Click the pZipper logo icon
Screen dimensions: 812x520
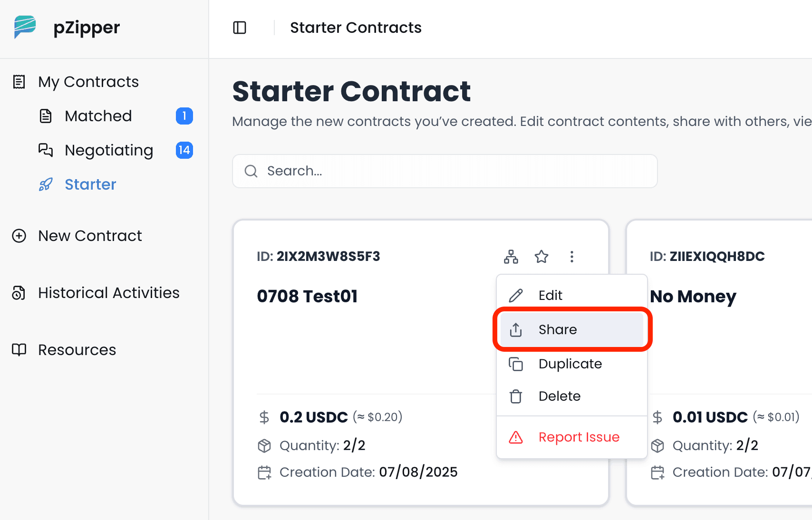[x=25, y=27]
